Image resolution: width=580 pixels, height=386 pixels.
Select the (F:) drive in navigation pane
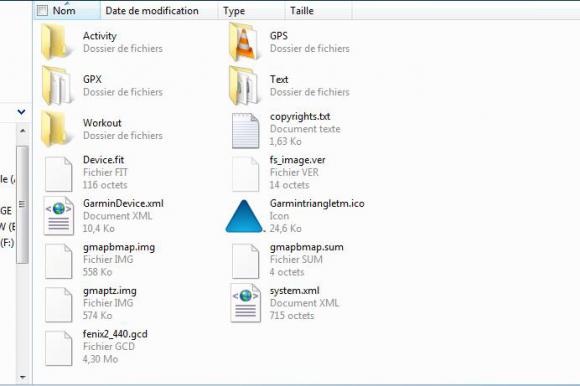[x=7, y=243]
